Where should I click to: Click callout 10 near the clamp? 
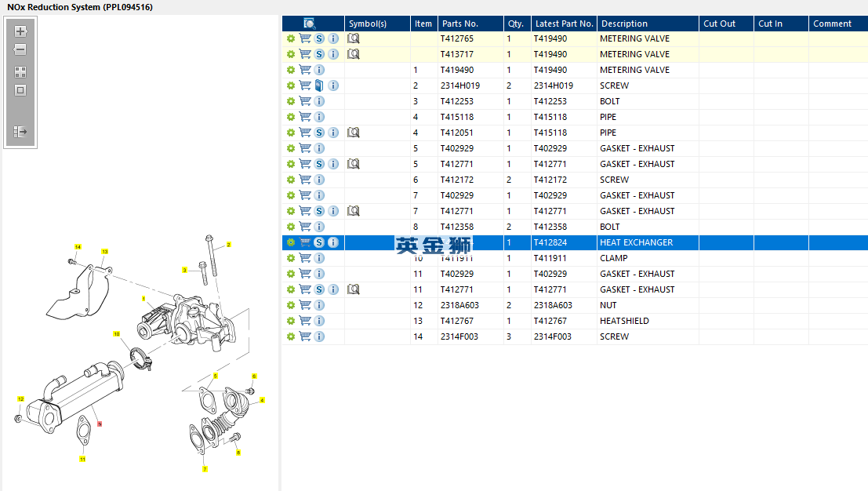(116, 334)
